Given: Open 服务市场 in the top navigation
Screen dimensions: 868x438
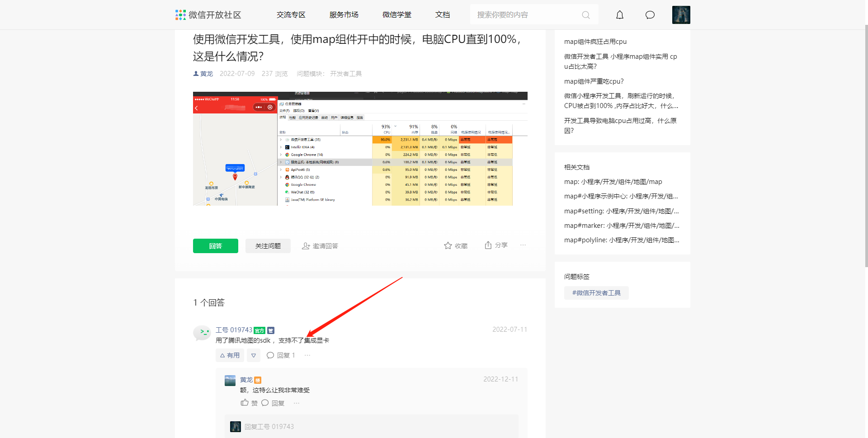Looking at the screenshot, I should [344, 15].
